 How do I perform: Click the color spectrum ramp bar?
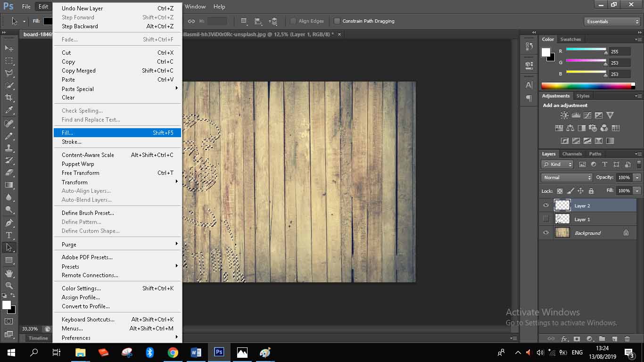[x=587, y=86]
